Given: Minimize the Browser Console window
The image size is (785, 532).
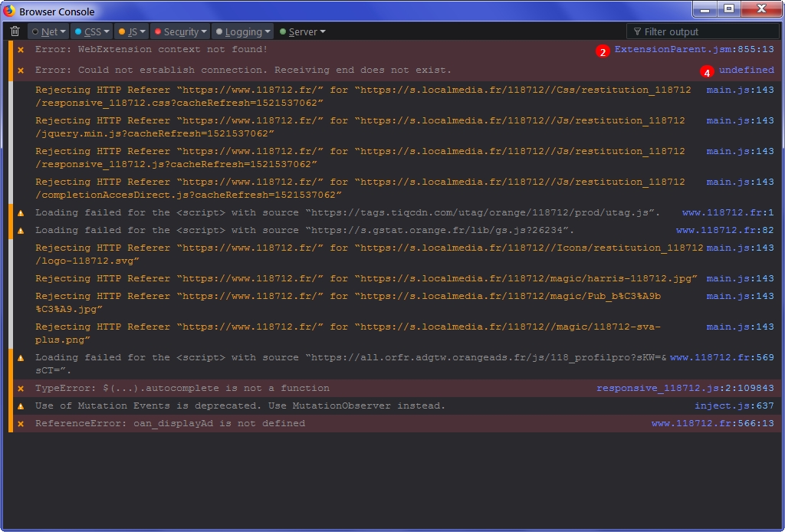Looking at the screenshot, I should [705, 9].
